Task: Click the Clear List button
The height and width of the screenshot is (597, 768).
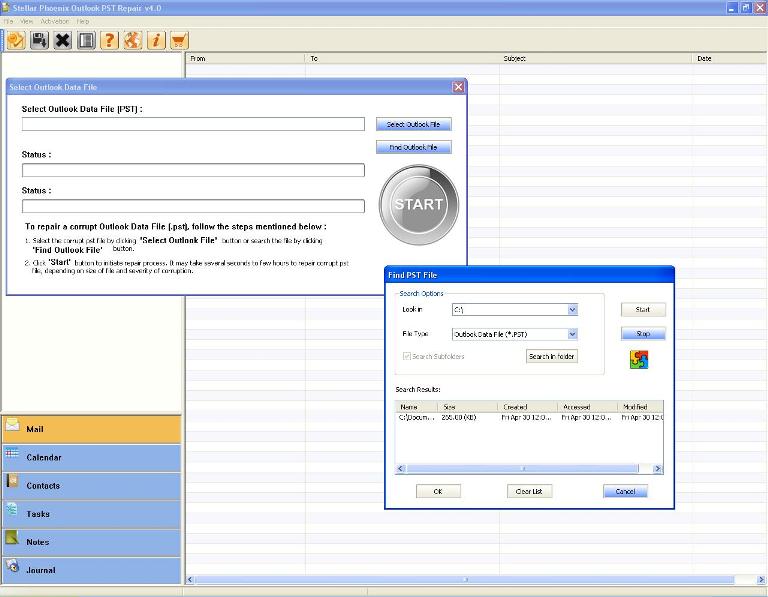Action: [x=529, y=491]
